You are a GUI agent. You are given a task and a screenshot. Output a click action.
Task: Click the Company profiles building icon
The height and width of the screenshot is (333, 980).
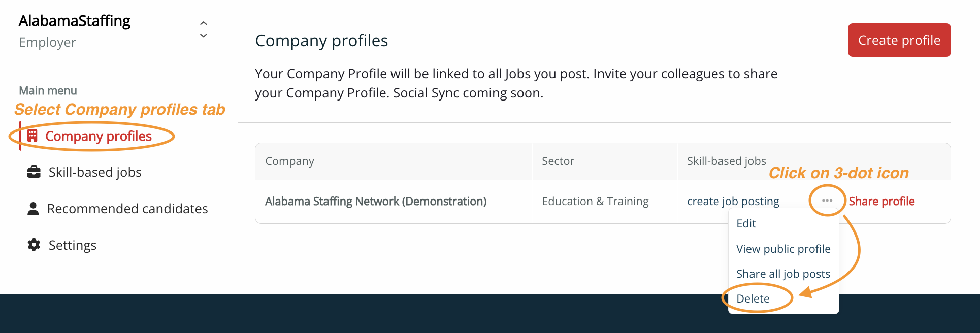click(32, 136)
